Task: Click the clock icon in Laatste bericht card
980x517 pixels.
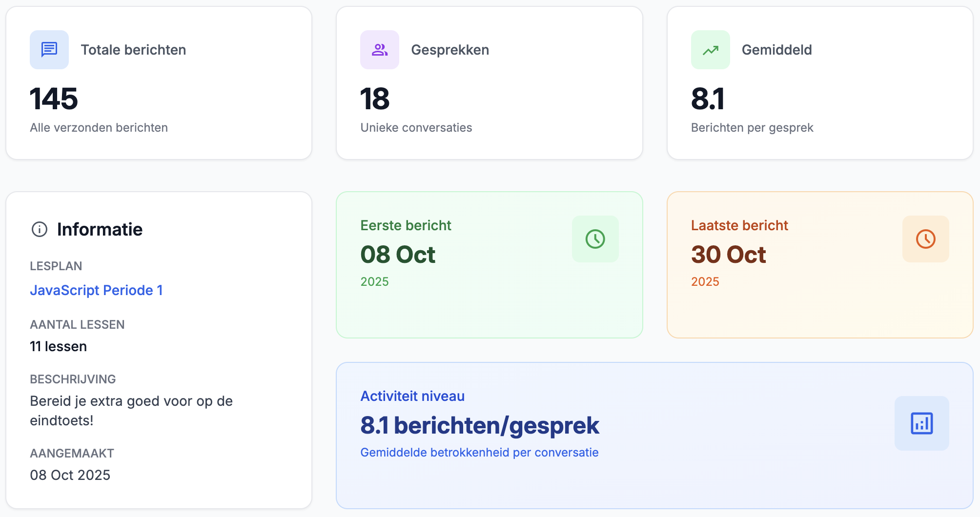Action: (x=925, y=239)
